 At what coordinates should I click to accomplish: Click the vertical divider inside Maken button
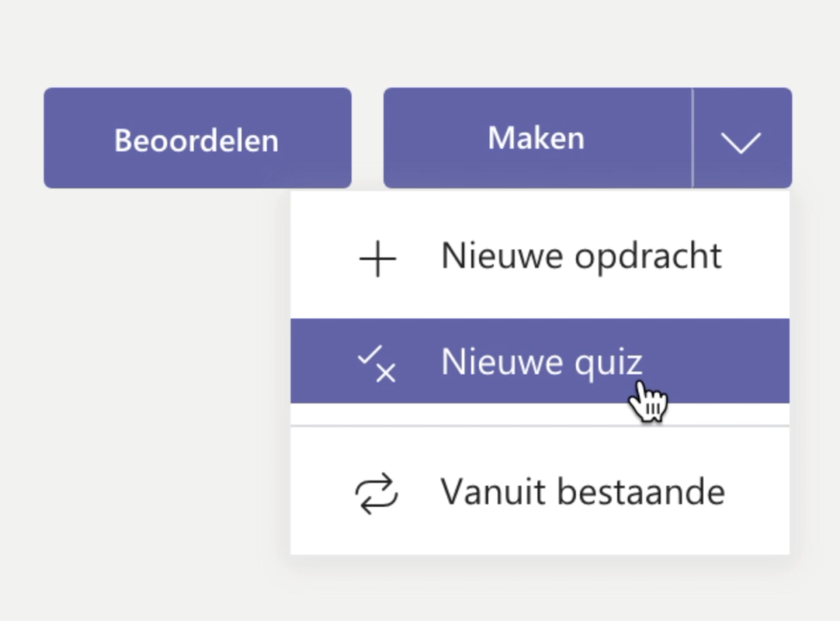point(693,138)
